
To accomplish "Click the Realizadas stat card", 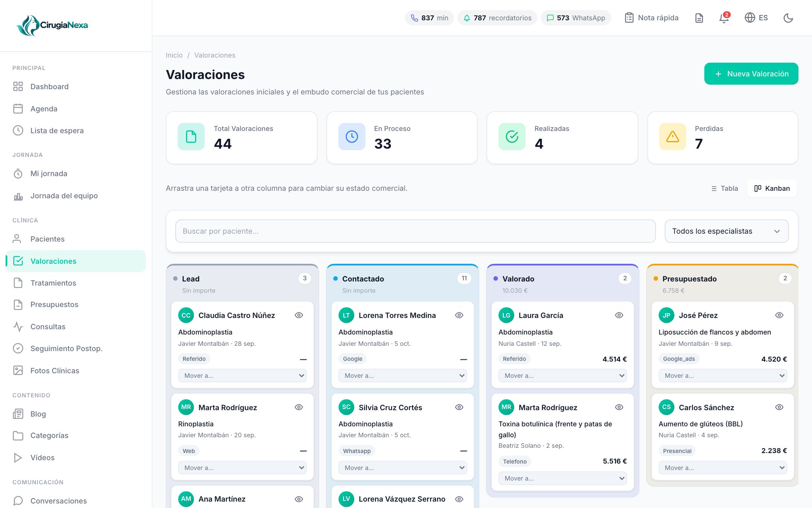I will point(562,138).
